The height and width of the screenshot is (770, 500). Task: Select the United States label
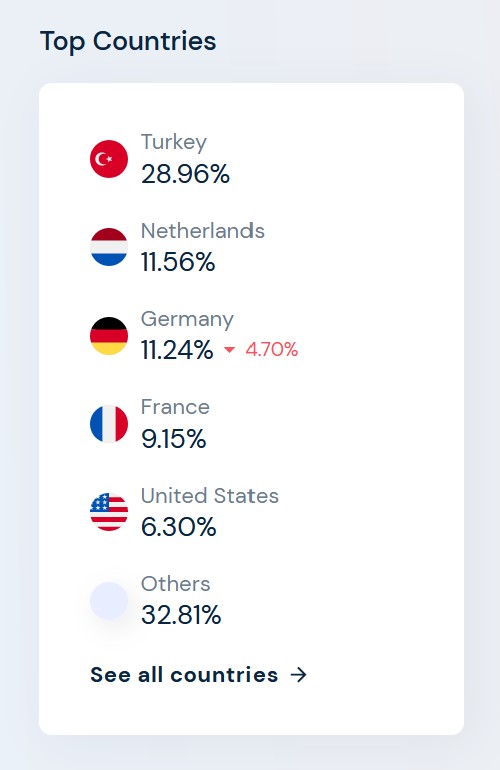click(x=210, y=495)
